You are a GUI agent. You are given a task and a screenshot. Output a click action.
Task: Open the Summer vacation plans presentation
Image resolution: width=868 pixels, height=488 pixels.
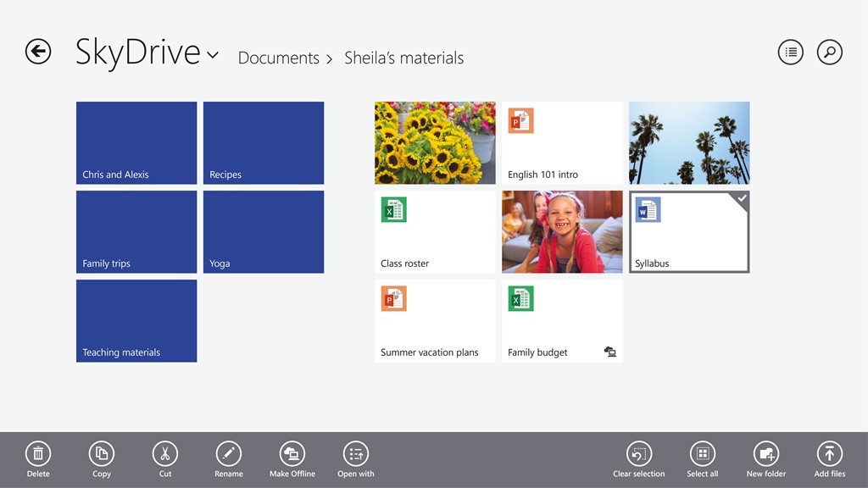[435, 321]
